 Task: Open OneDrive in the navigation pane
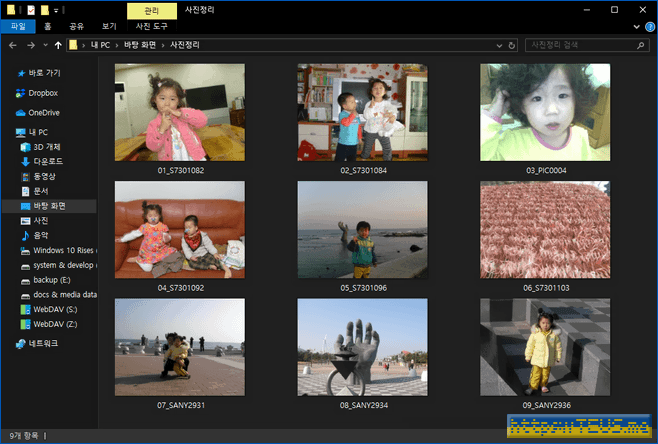click(43, 113)
